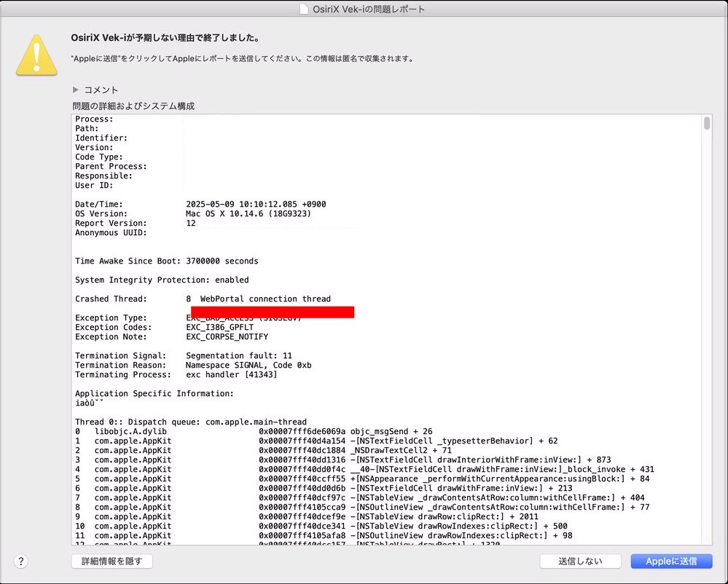Click the value 'Namespace SIGNAL, Code 0xb'
The image size is (728, 584).
[x=248, y=365]
